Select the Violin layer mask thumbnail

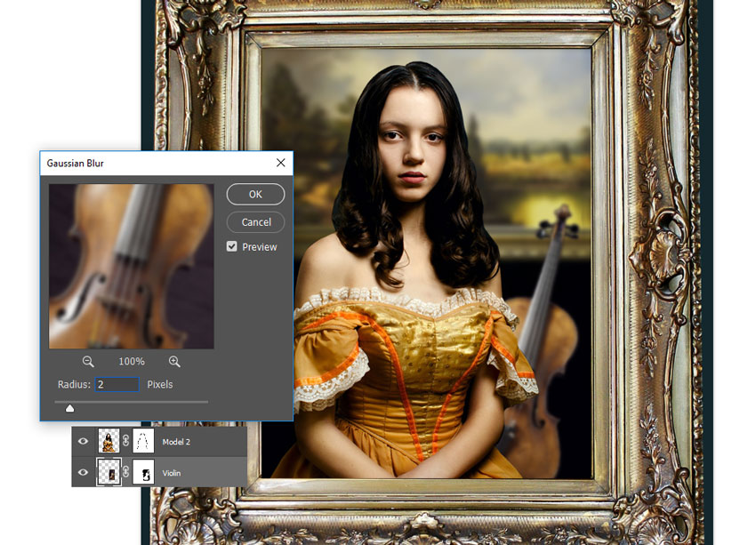[144, 472]
